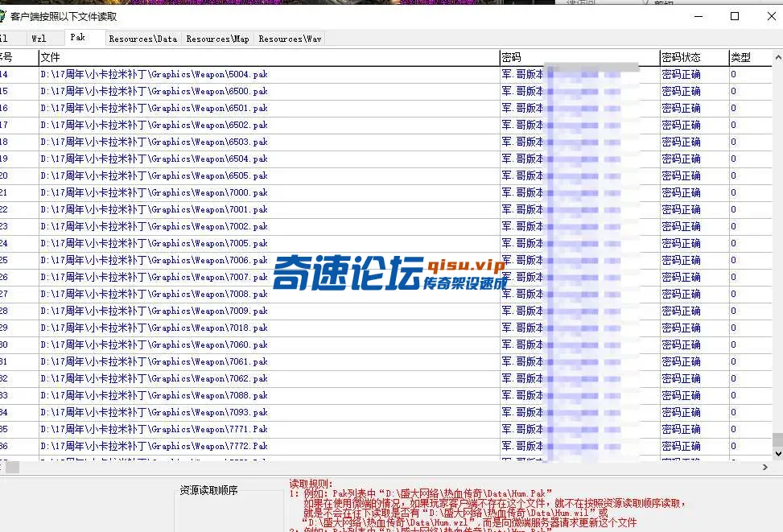783x532 pixels.
Task: Click the 密码 column header
Action: pyautogui.click(x=579, y=57)
